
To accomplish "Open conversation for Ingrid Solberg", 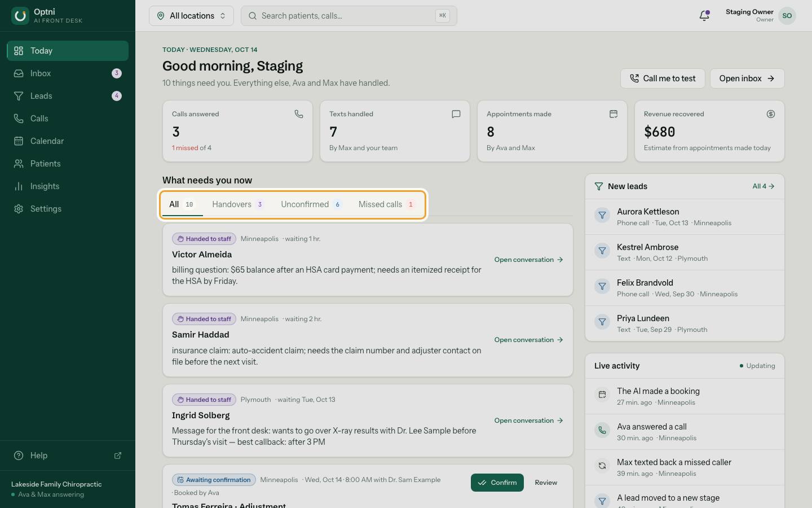I will tap(529, 421).
